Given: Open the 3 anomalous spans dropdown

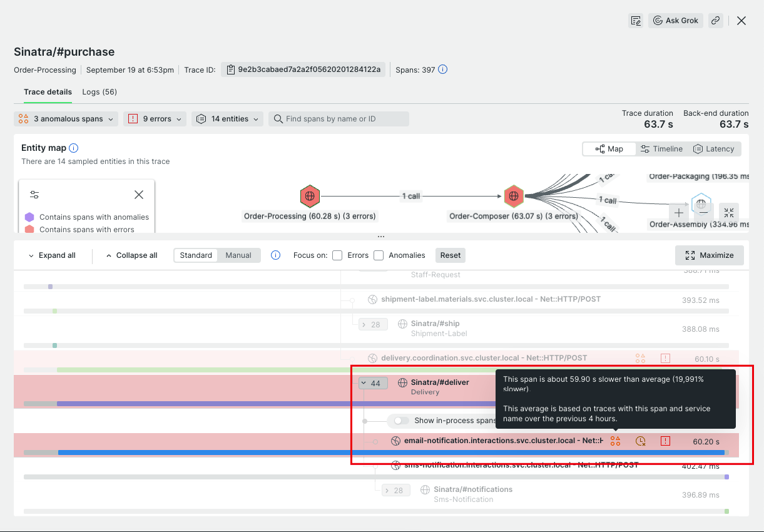Looking at the screenshot, I should coord(66,119).
